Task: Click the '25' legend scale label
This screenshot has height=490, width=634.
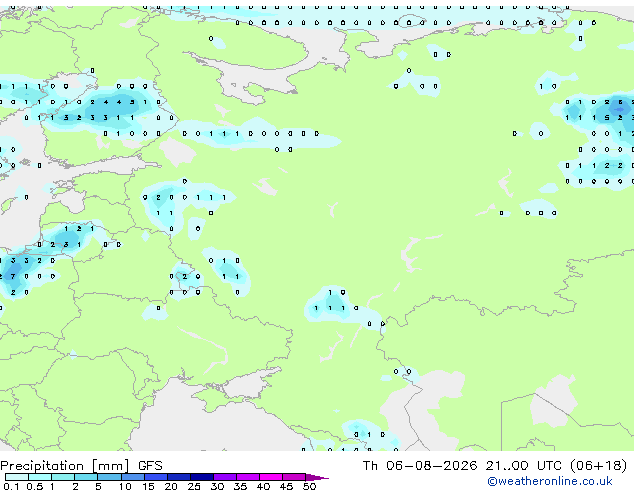Action: click(194, 486)
